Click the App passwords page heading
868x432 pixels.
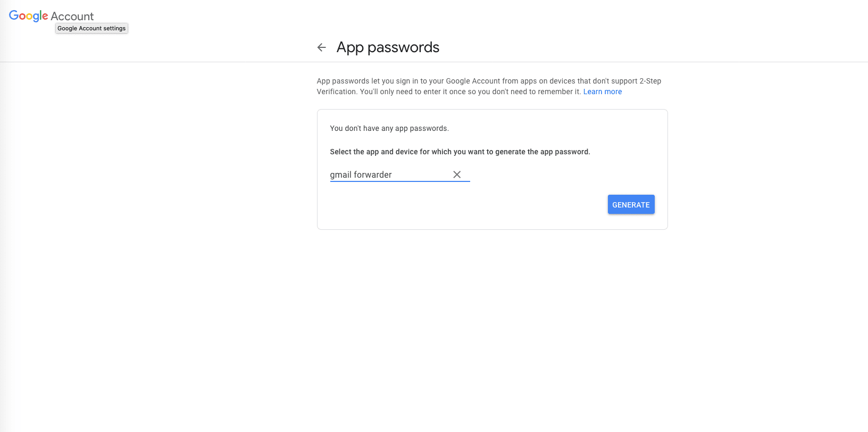pyautogui.click(x=388, y=47)
